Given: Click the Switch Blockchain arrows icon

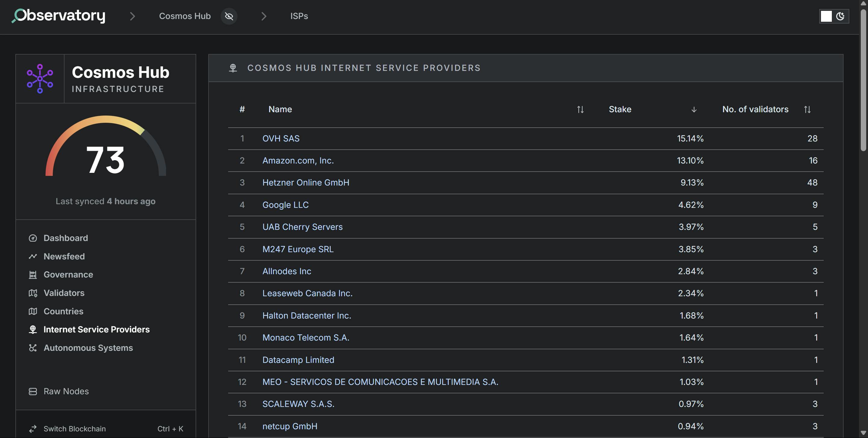Looking at the screenshot, I should click(x=33, y=429).
